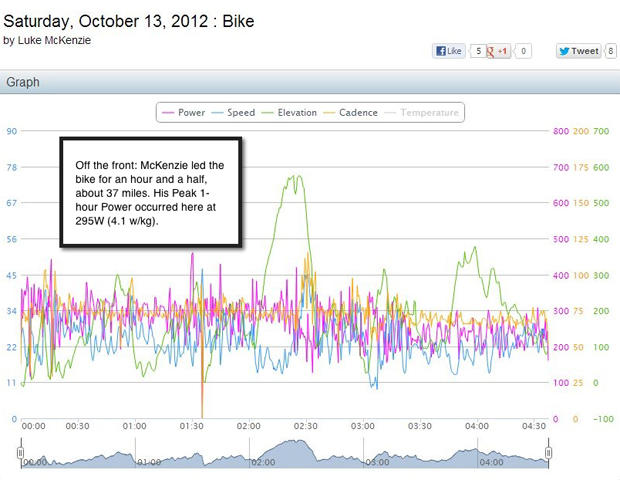This screenshot has width=620, height=480.
Task: Click the Facebook like count of 5
Action: tap(478, 51)
